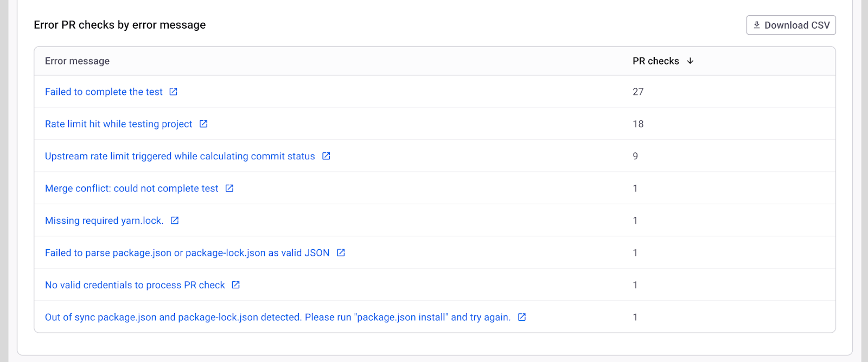The width and height of the screenshot is (868, 362).
Task: Open Failed to parse package.json as valid JSON link
Action: (x=187, y=253)
